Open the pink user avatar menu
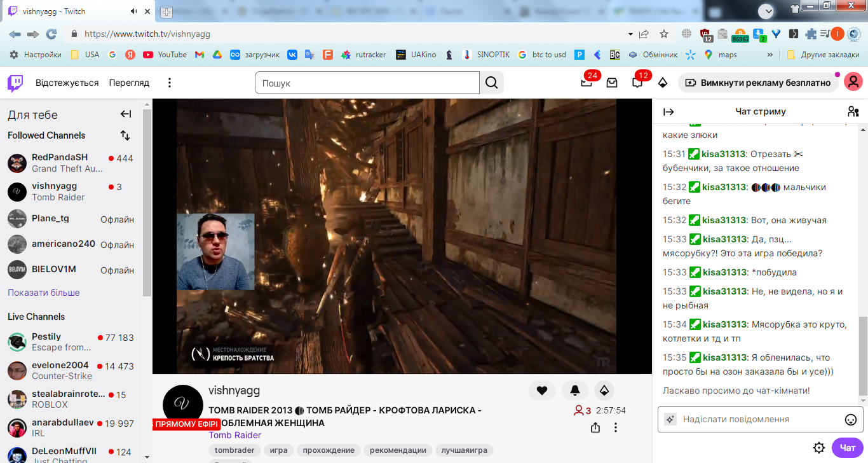This screenshot has height=463, width=868. coord(853,82)
